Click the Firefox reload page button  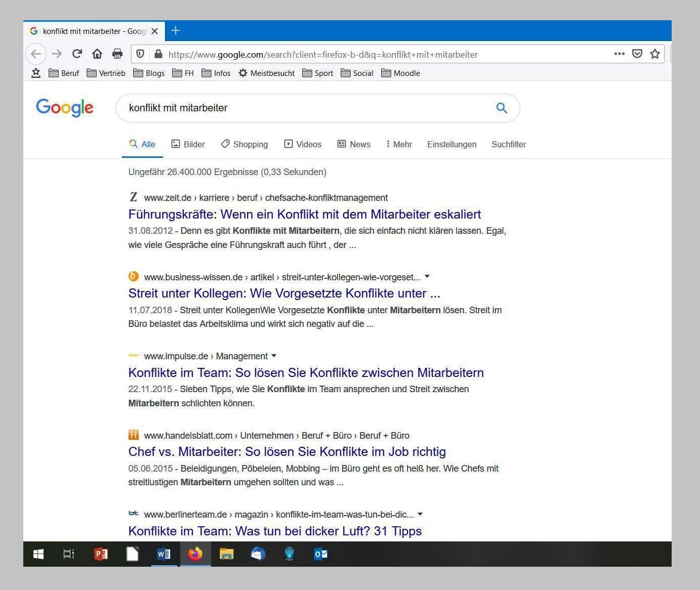(77, 54)
